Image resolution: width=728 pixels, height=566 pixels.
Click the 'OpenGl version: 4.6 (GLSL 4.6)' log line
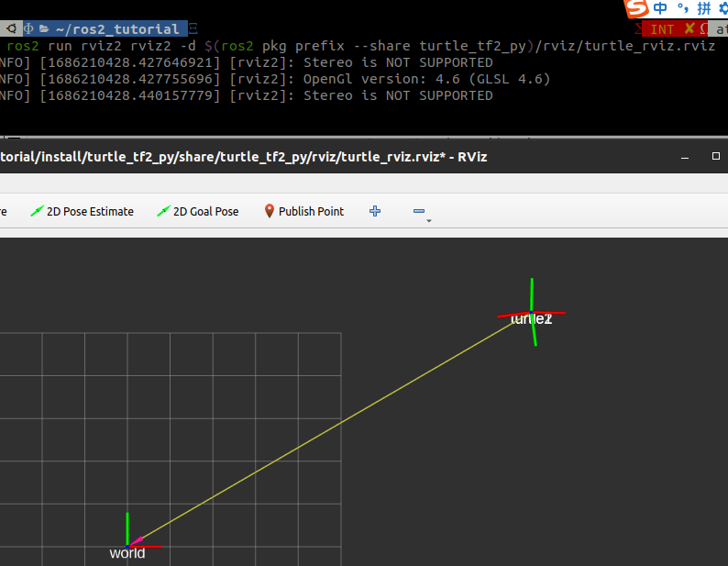click(426, 79)
